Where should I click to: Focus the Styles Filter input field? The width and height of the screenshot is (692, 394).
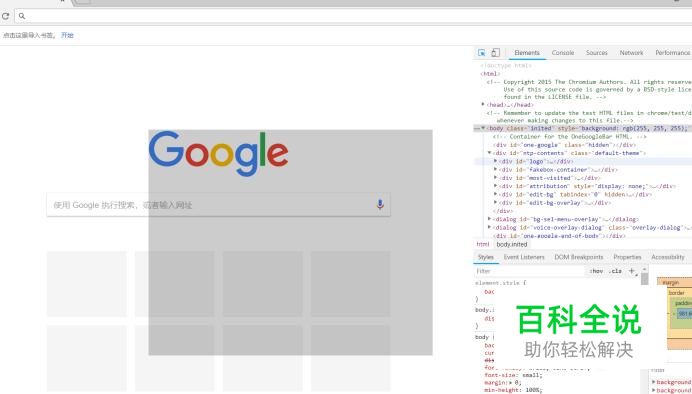[530, 271]
